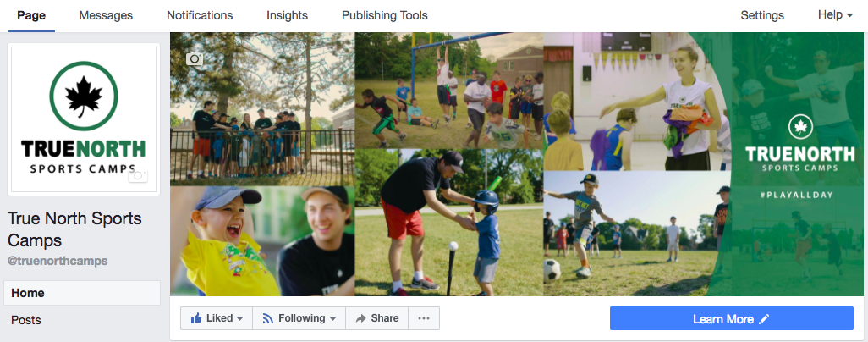Open the Help dropdown menu
This screenshot has width=868, height=342.
tap(835, 15)
